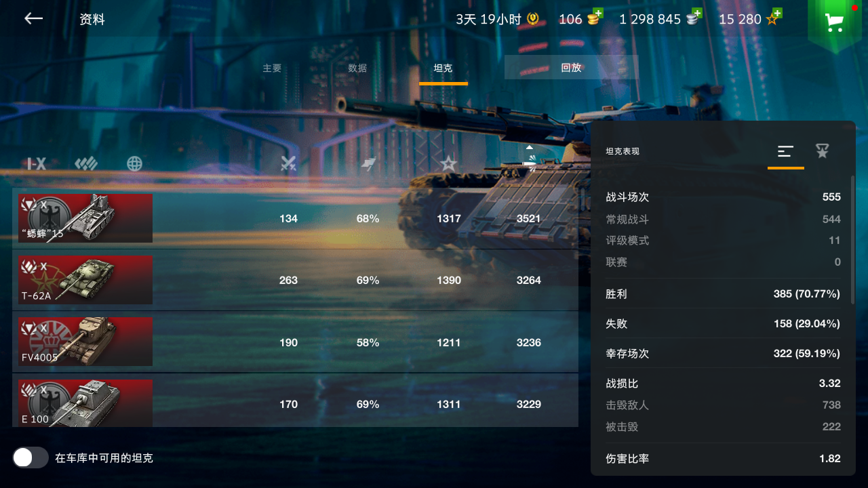Sort by average damage column

tap(530, 159)
